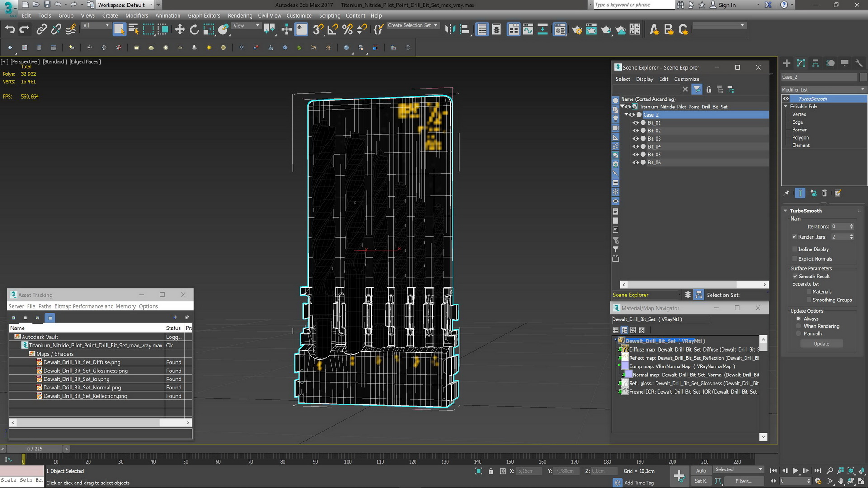Play the animation

[795, 471]
